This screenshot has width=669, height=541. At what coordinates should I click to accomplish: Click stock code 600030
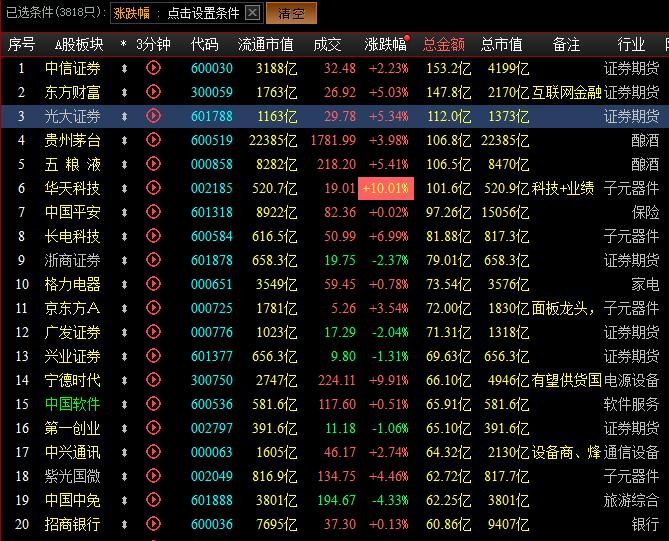212,68
